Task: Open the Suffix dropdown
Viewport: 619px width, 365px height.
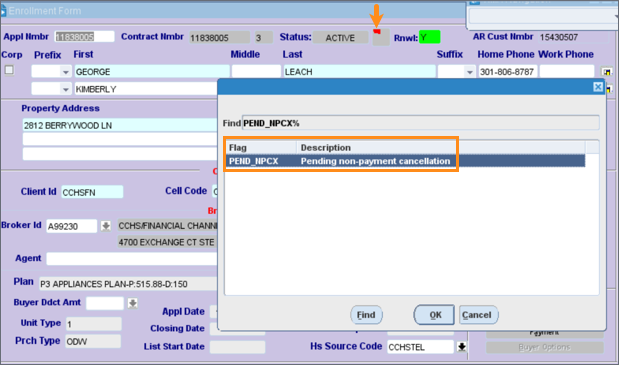Action: (469, 72)
